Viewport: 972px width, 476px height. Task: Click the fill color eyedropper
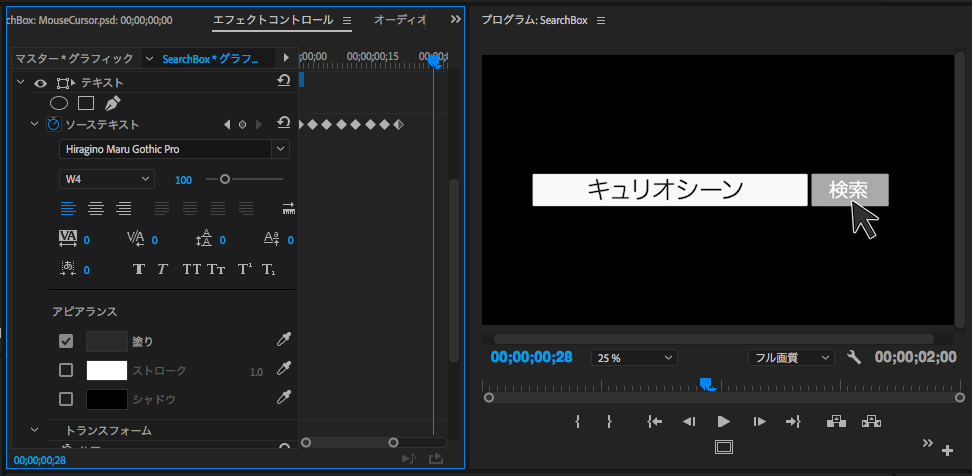[284, 341]
